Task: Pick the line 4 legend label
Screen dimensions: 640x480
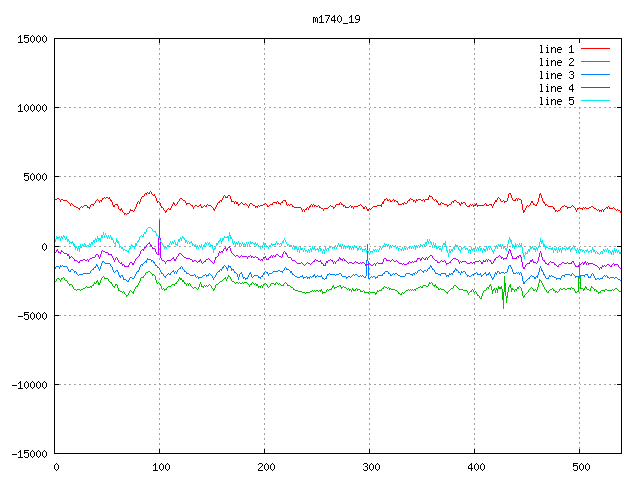Action: point(557,88)
